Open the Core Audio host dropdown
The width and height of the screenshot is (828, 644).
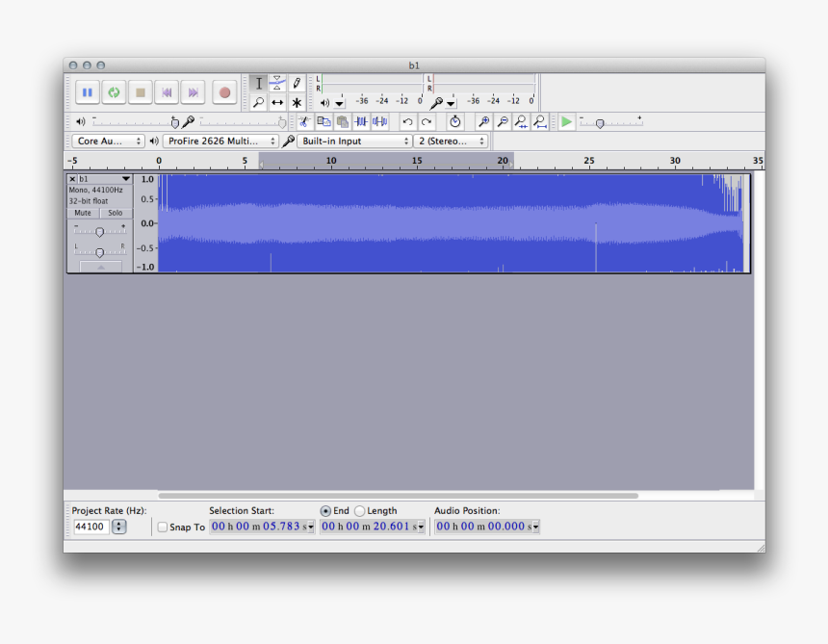click(x=108, y=141)
